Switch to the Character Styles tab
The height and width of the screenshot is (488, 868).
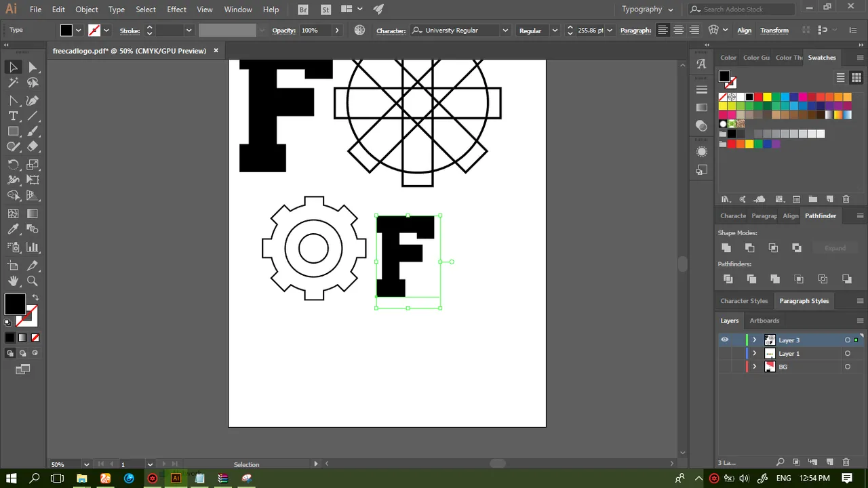pos(744,301)
